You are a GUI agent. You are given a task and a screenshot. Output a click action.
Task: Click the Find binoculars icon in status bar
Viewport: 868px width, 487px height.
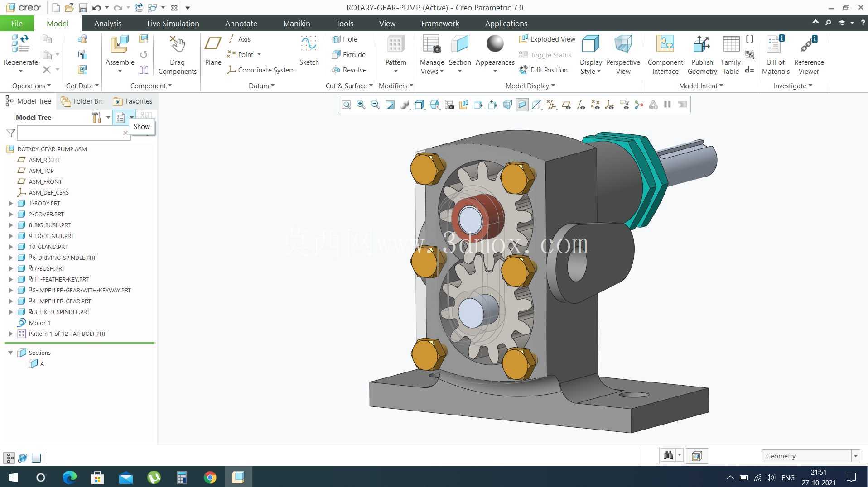668,456
